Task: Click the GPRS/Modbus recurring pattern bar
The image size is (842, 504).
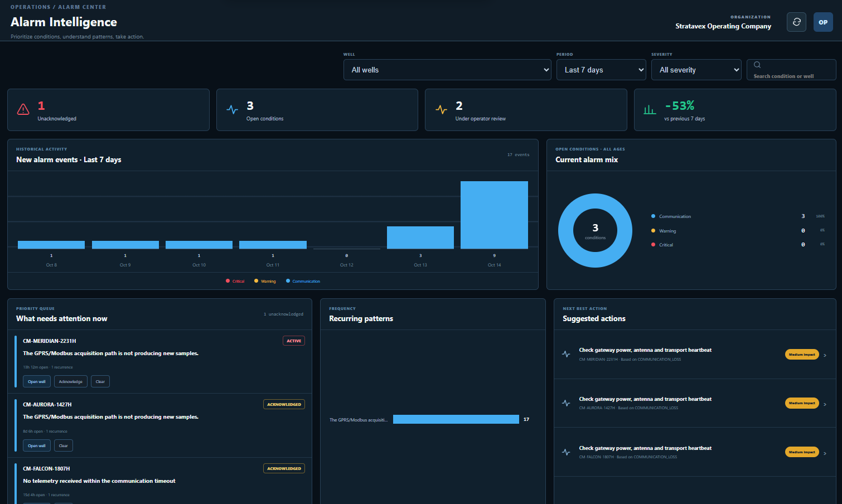Action: [456, 419]
